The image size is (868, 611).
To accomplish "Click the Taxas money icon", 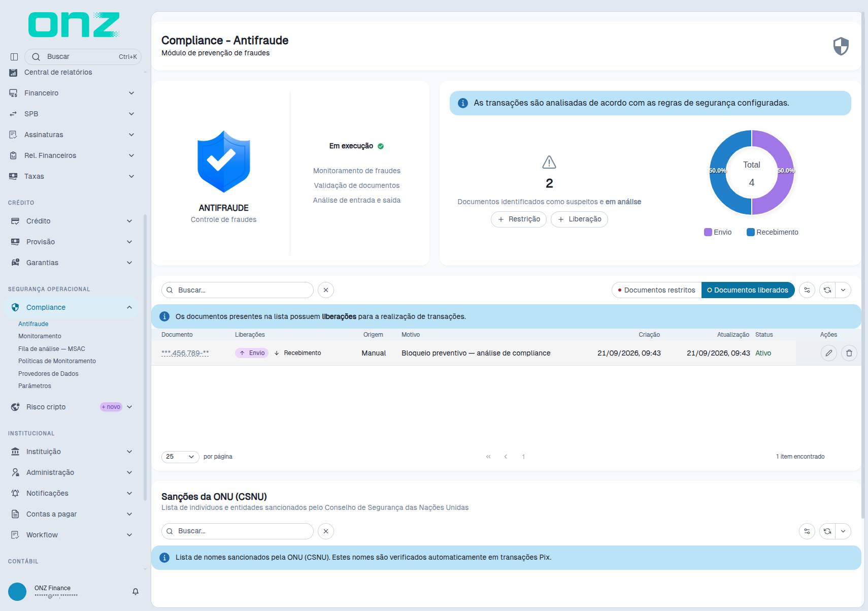I will (x=13, y=176).
